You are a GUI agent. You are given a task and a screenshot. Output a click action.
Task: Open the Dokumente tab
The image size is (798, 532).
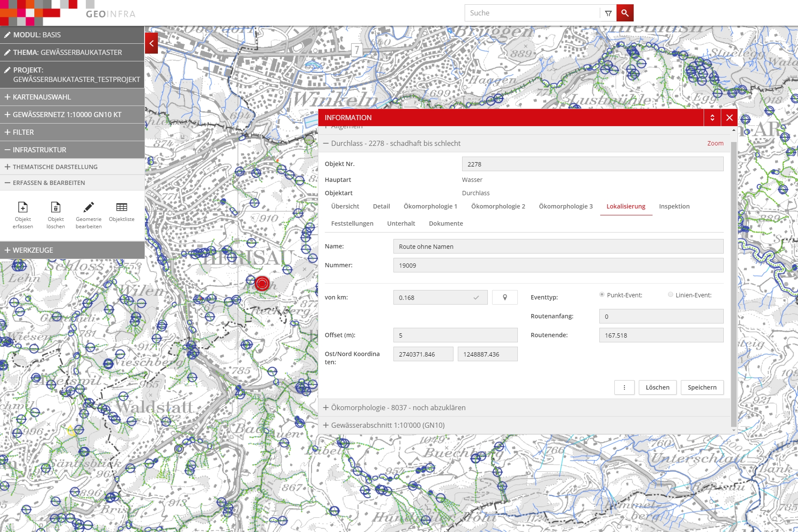[x=446, y=224]
